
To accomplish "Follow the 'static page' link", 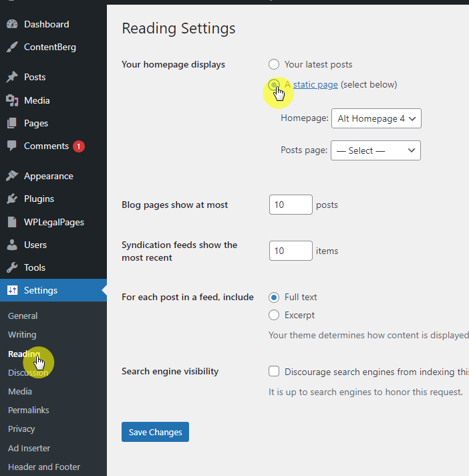I will (x=315, y=84).
